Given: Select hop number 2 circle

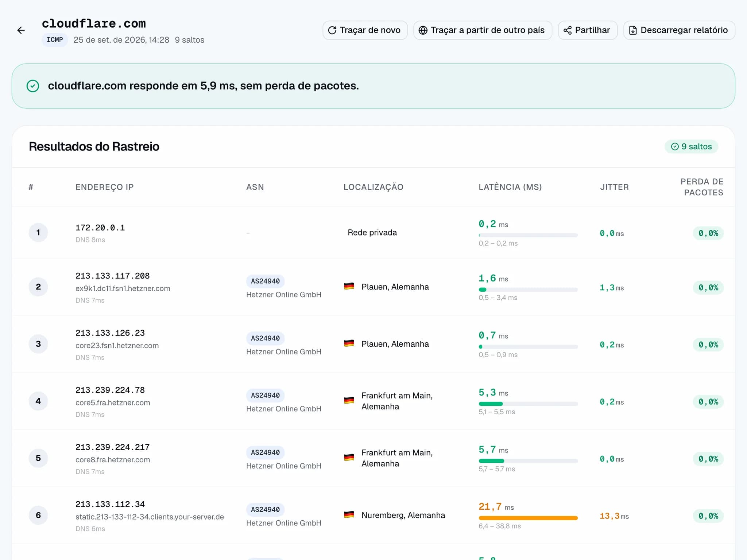Looking at the screenshot, I should click(x=38, y=287).
